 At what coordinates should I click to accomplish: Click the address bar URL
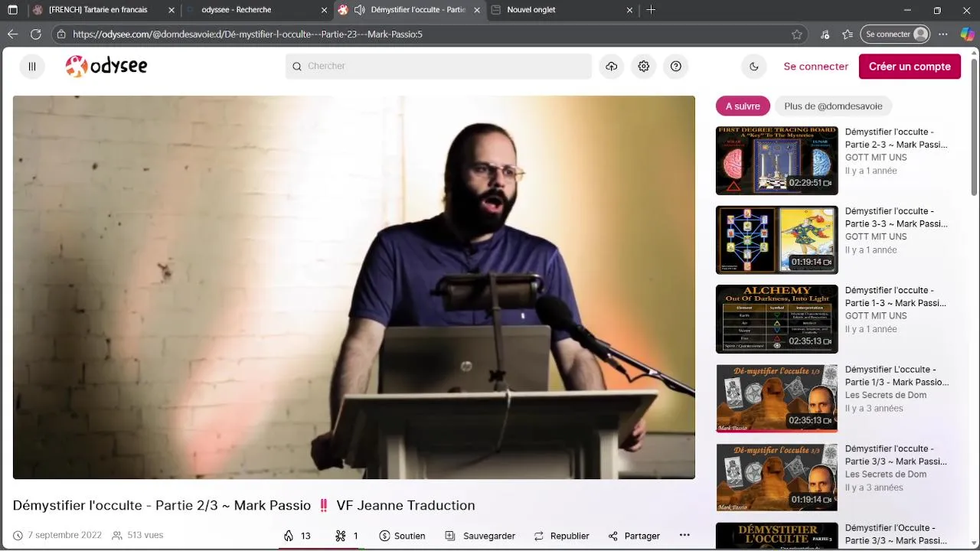tap(247, 34)
